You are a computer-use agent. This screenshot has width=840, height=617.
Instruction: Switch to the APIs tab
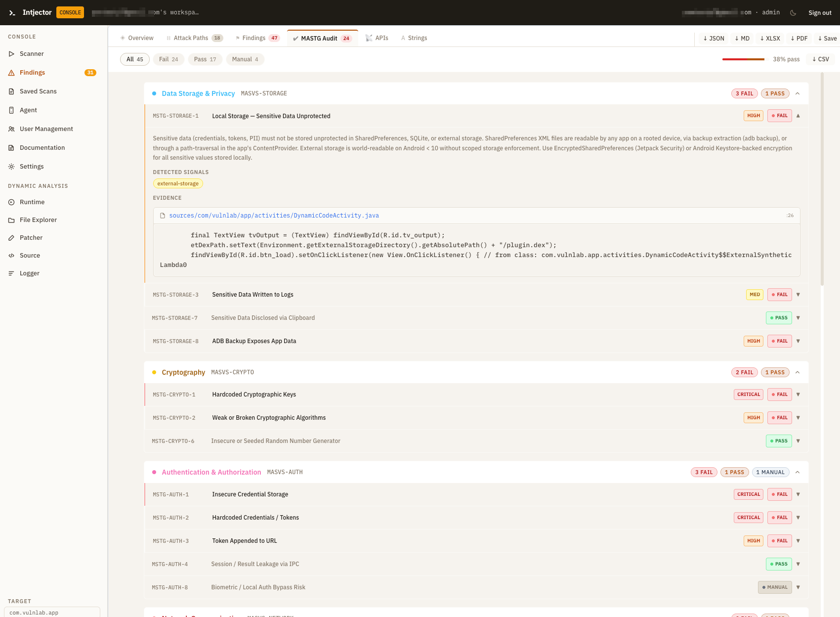tap(377, 38)
